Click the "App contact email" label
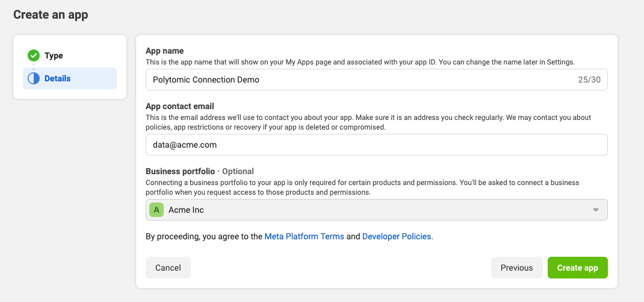 click(x=180, y=106)
